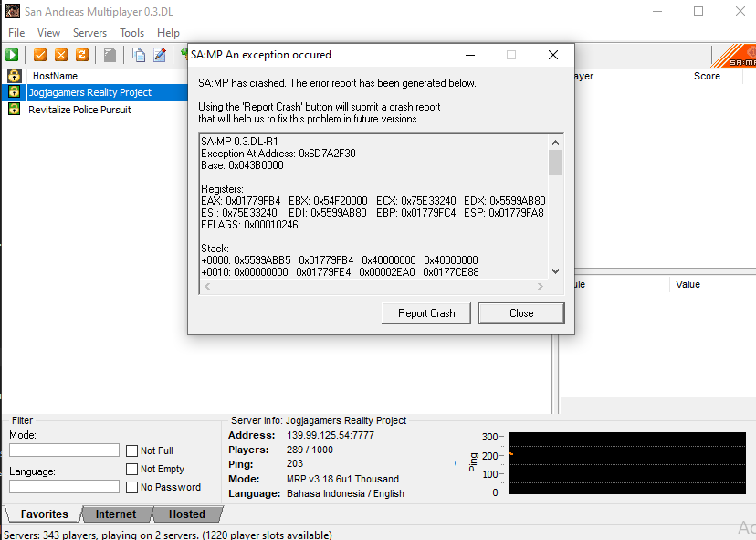
Task: Switch to the Favorites tab
Action: coord(45,514)
